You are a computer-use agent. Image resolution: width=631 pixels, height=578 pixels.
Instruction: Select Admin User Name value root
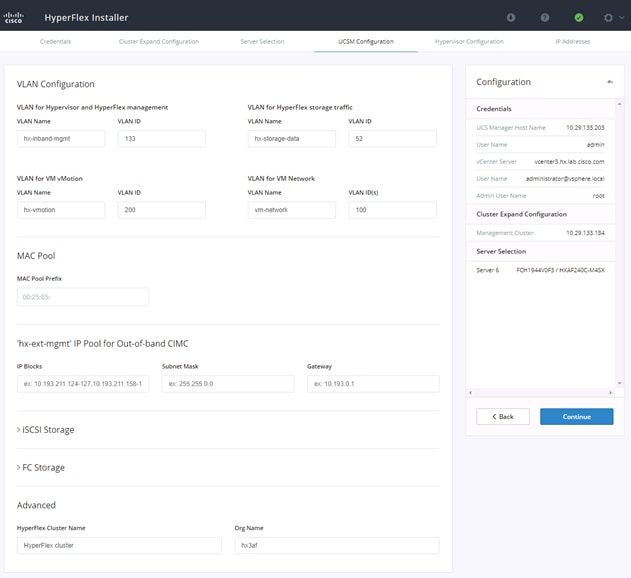(x=598, y=196)
